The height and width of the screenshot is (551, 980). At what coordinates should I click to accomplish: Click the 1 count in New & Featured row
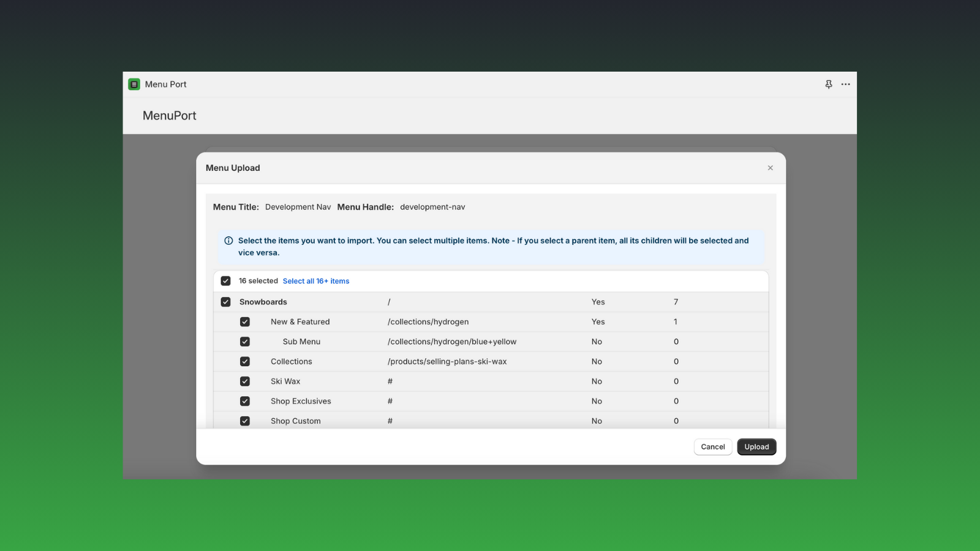pos(676,322)
